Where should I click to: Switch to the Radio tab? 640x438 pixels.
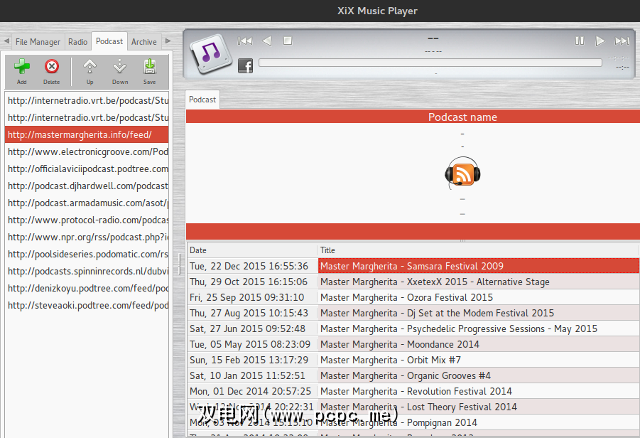pyautogui.click(x=78, y=42)
